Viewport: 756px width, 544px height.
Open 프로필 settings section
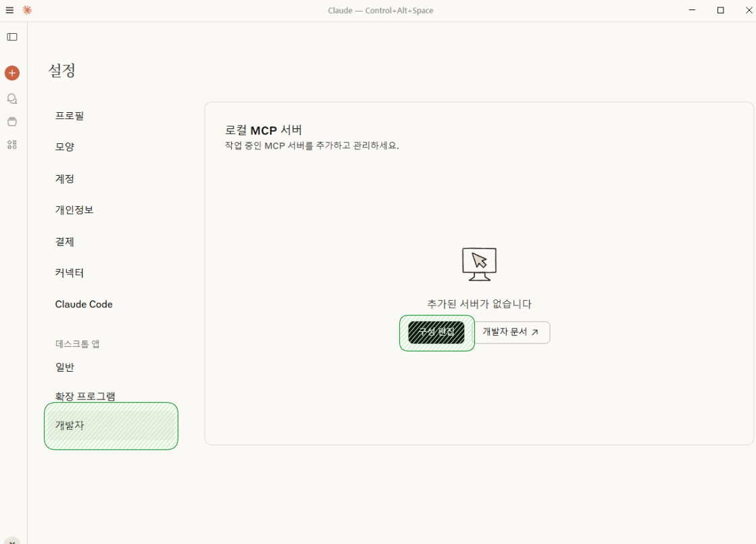[70, 116]
